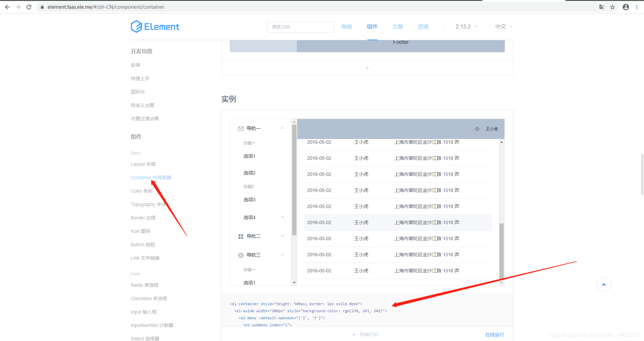Open 安装 in the sidebar
Viewport: 644px width, 341px height.
pos(136,65)
